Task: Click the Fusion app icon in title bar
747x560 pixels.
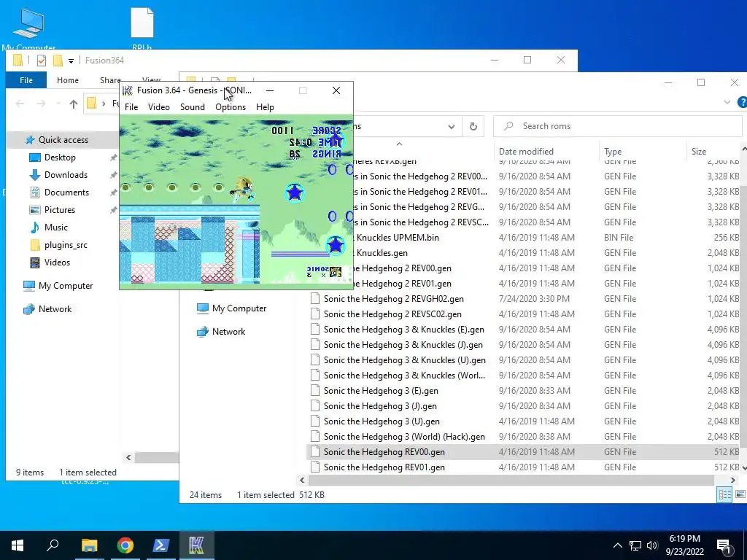Action: [x=127, y=90]
